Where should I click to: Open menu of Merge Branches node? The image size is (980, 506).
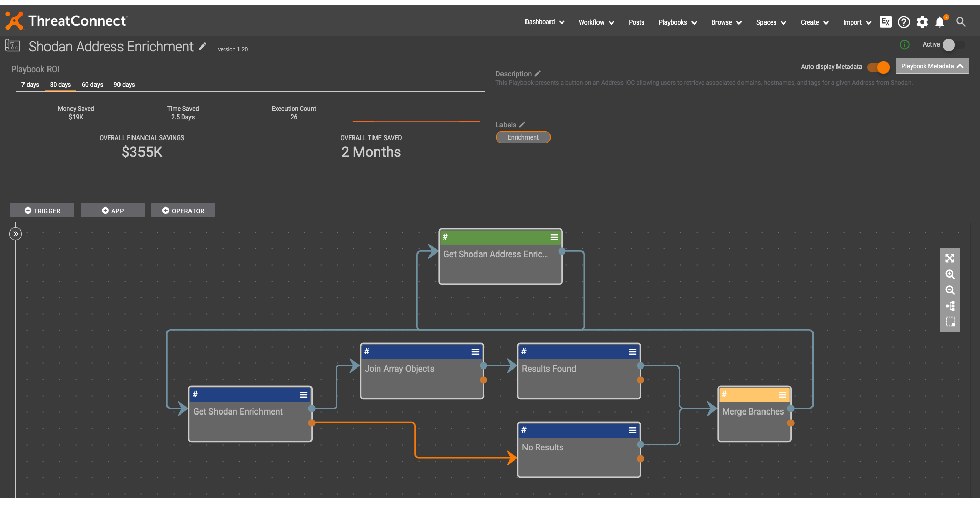click(782, 395)
